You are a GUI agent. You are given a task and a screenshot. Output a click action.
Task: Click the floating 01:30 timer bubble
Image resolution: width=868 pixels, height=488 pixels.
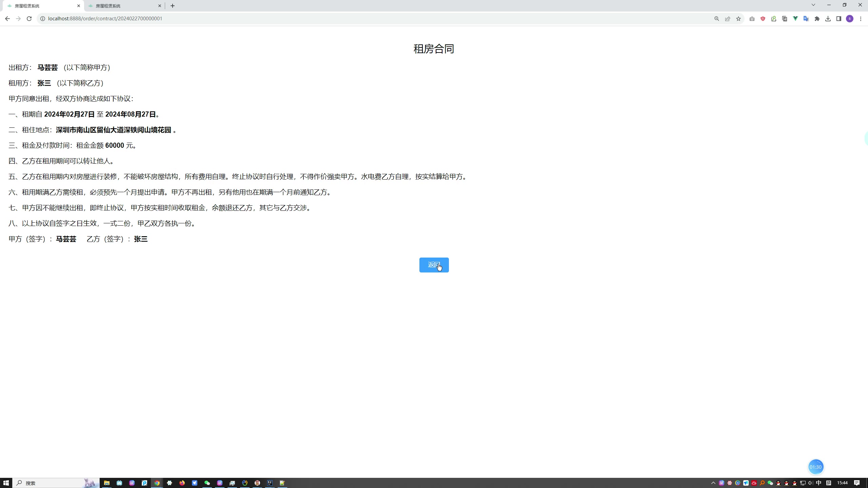pyautogui.click(x=816, y=467)
